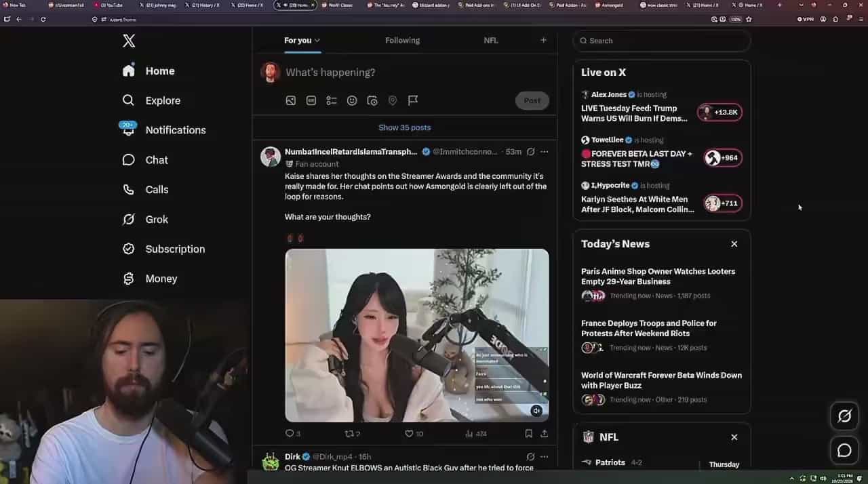
Task: Join Alex Jones +13.8K listeners badge
Action: [720, 113]
